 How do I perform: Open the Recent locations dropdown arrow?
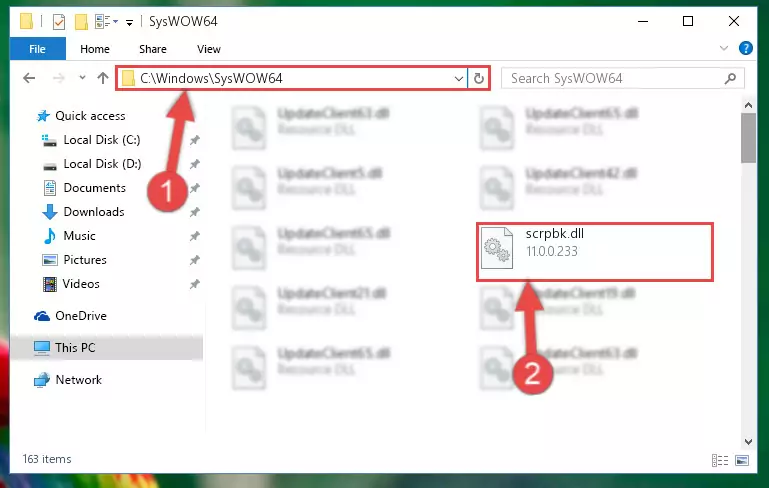click(x=82, y=77)
